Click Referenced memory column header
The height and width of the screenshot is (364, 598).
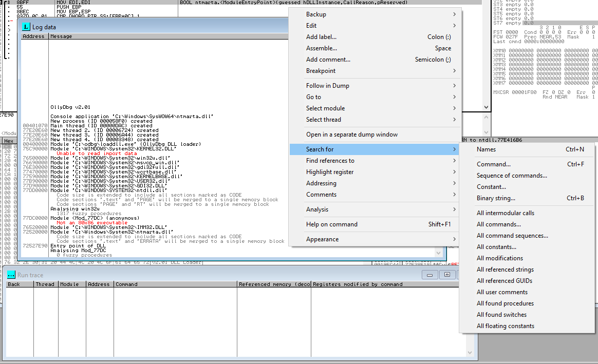click(x=274, y=284)
